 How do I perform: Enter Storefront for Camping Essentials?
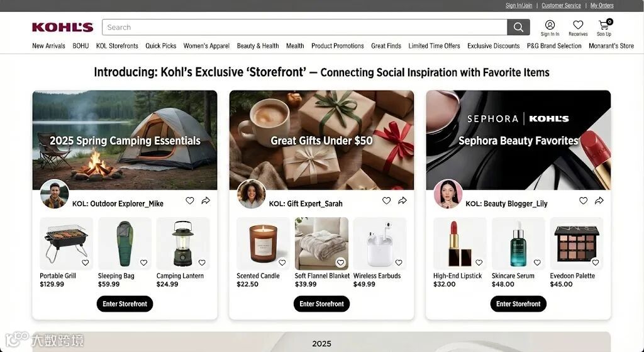[x=125, y=304]
